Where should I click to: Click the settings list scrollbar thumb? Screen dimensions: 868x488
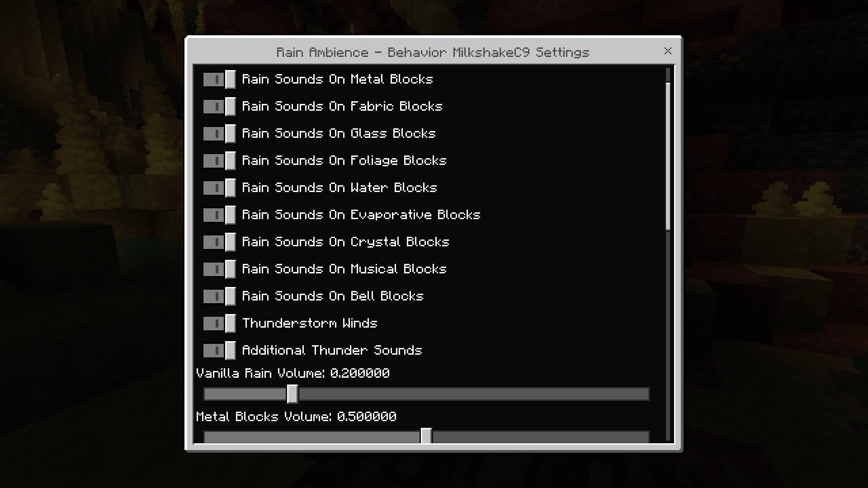(668, 156)
